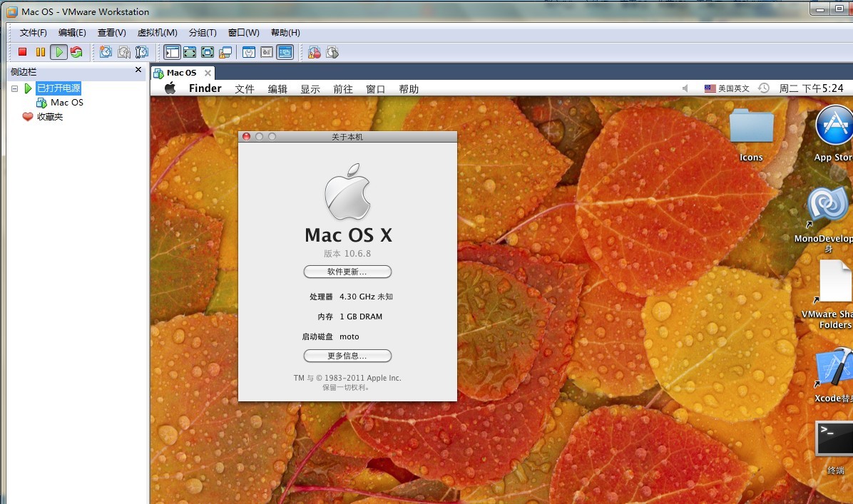
Task: Open the 查看(V) menu in VMware
Action: tap(111, 33)
